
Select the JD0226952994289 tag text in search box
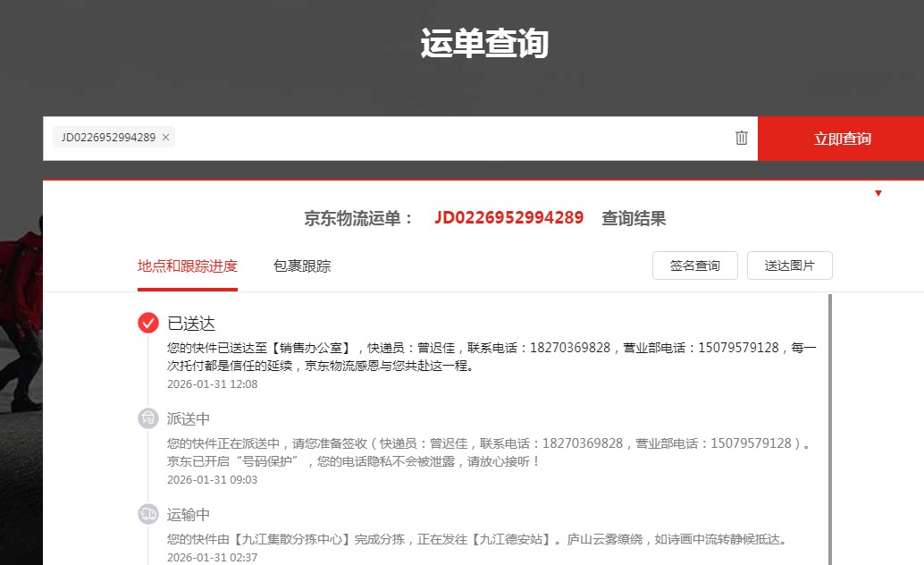[108, 138]
